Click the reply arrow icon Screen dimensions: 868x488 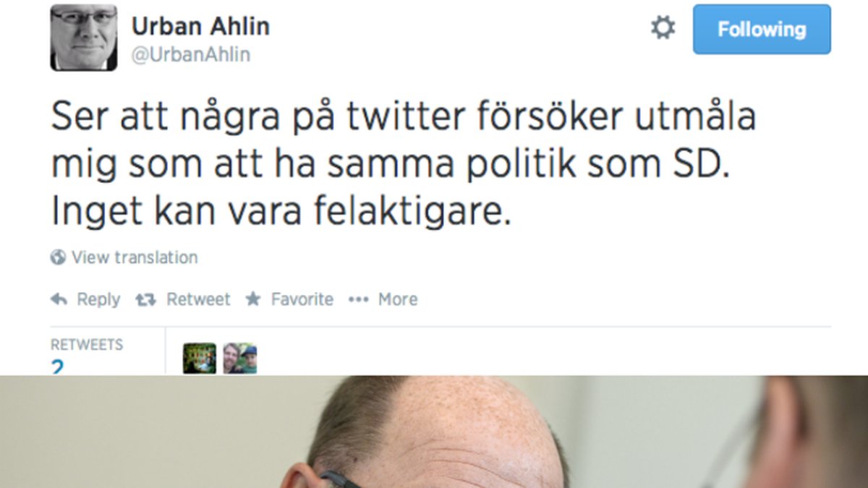59,299
